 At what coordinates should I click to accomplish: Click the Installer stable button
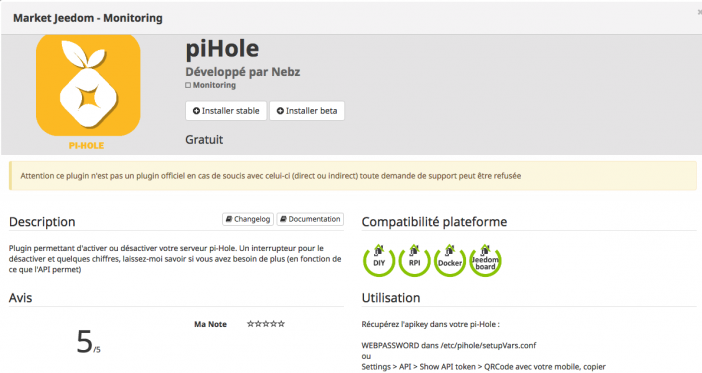(226, 111)
